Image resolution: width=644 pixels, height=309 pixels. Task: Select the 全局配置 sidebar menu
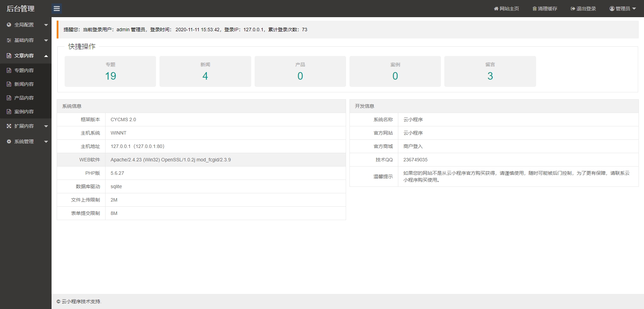26,25
